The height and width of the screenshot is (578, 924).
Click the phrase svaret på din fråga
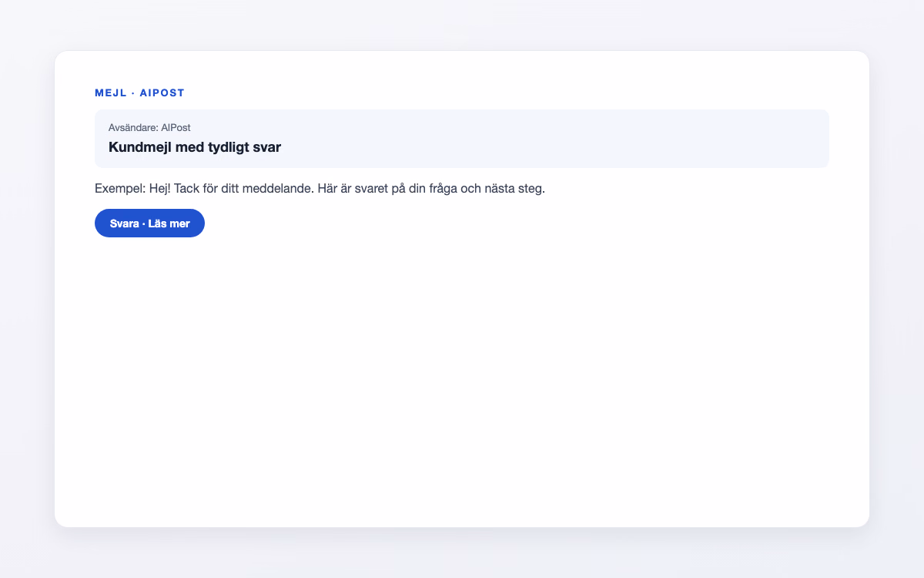coord(406,188)
